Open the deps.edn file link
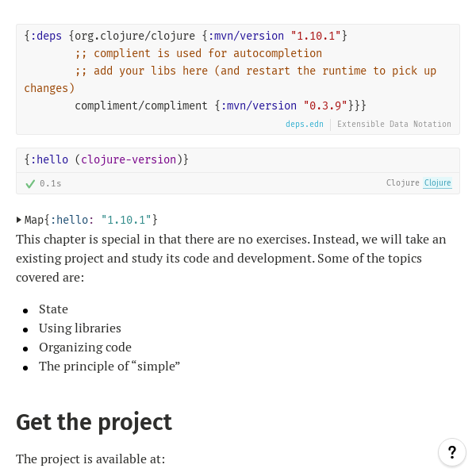This screenshot has height=476, width=476. [305, 125]
